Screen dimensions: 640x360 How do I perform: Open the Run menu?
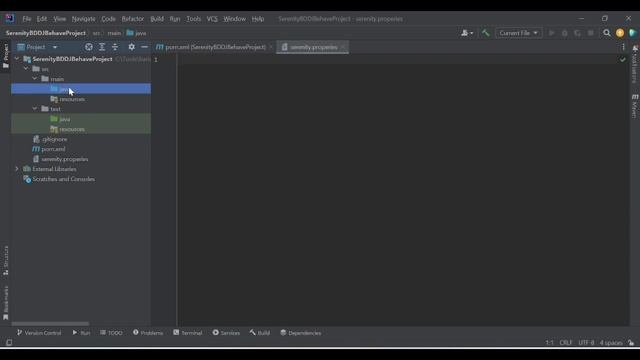(x=175, y=19)
